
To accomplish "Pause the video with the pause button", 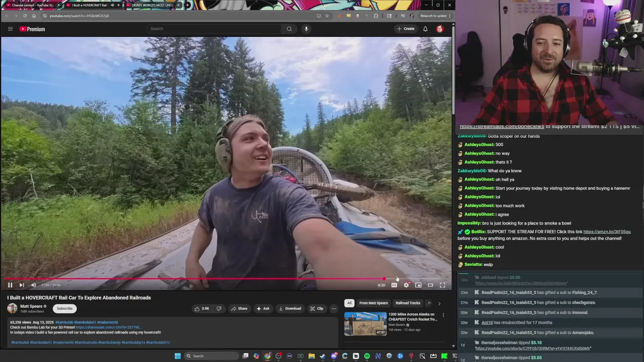I will pyautogui.click(x=10, y=285).
